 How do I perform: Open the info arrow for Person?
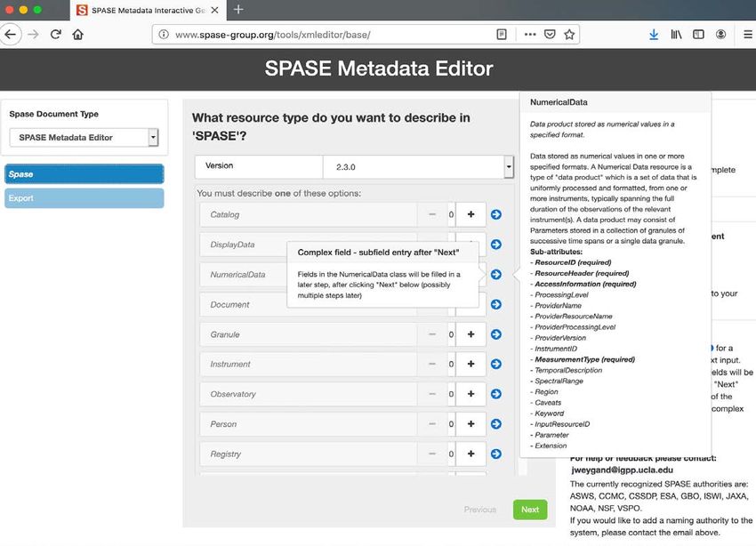(x=495, y=423)
